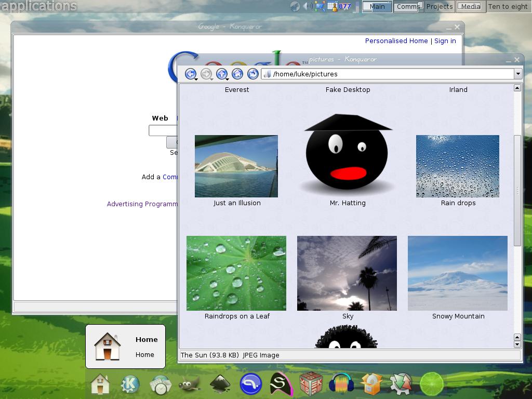Image resolution: width=532 pixels, height=399 pixels.
Task: Click the fuzzy black creature thumbnail
Action: [x=347, y=337]
